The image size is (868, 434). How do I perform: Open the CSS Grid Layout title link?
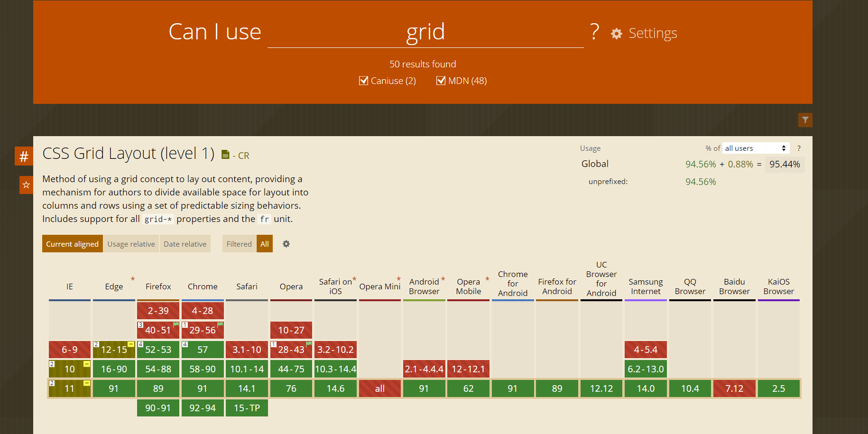click(129, 154)
